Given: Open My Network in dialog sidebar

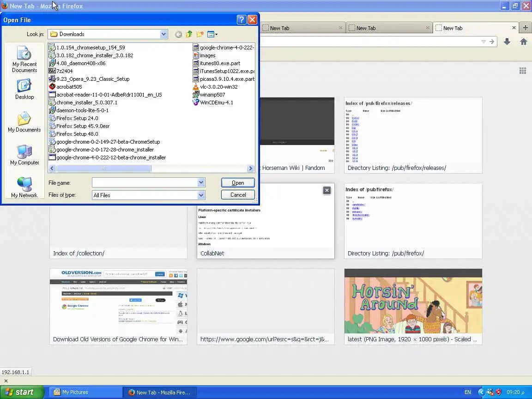Looking at the screenshot, I should (x=24, y=187).
